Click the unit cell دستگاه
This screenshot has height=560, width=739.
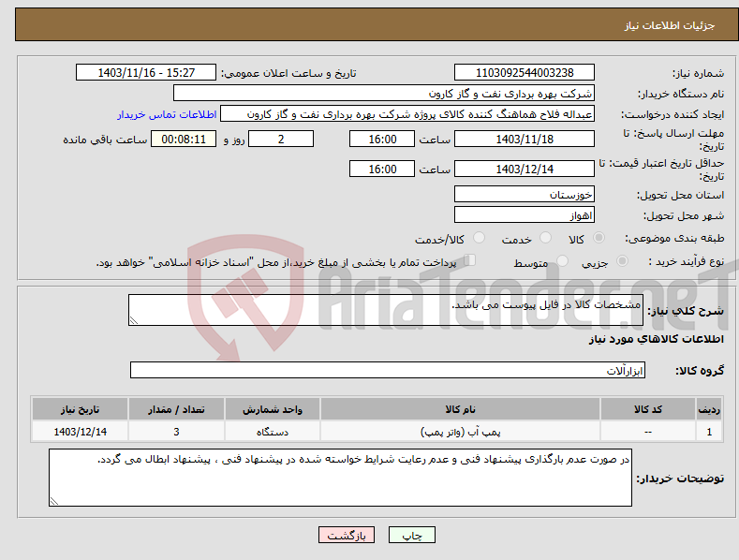point(273,432)
